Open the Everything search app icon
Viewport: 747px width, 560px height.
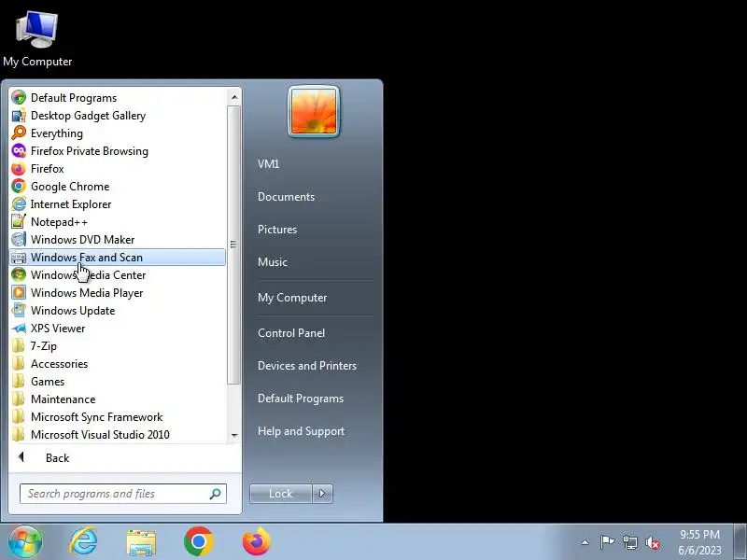click(19, 133)
